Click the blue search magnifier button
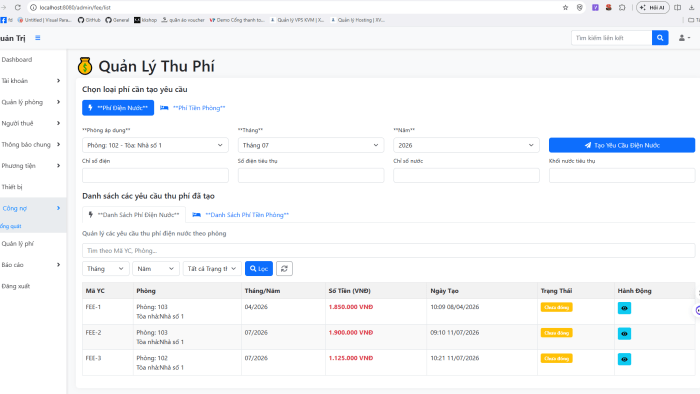This screenshot has height=394, width=700. [x=660, y=38]
